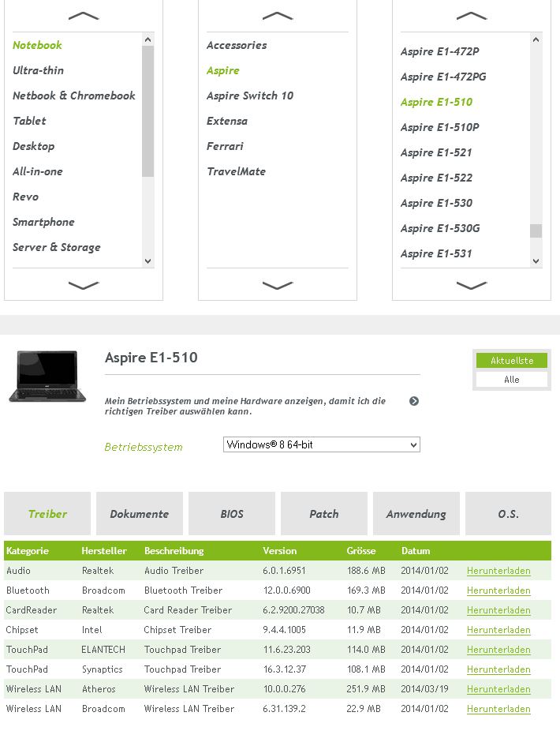The image size is (560, 731).
Task: Download the Realtek Card Reader Treiber
Action: 498,609
